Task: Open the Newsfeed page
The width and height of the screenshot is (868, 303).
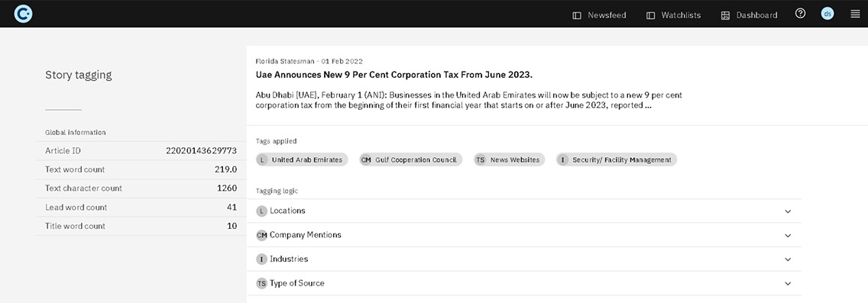Action: click(599, 15)
